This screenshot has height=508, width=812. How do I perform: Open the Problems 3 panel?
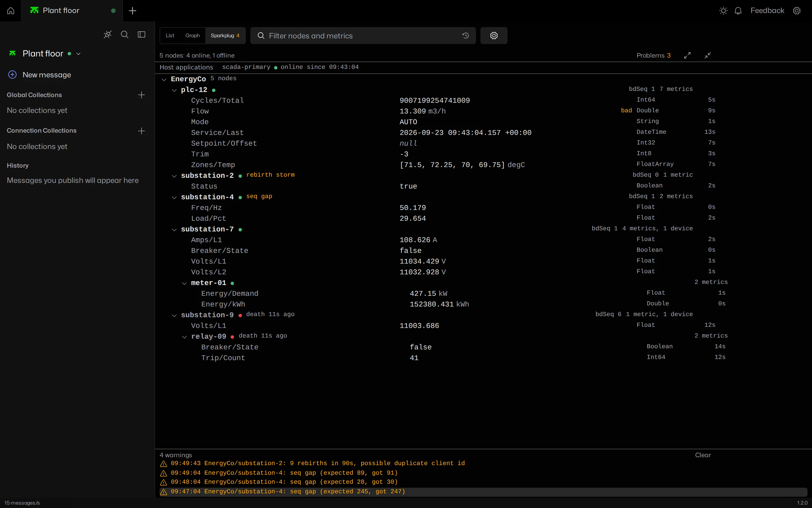click(653, 55)
